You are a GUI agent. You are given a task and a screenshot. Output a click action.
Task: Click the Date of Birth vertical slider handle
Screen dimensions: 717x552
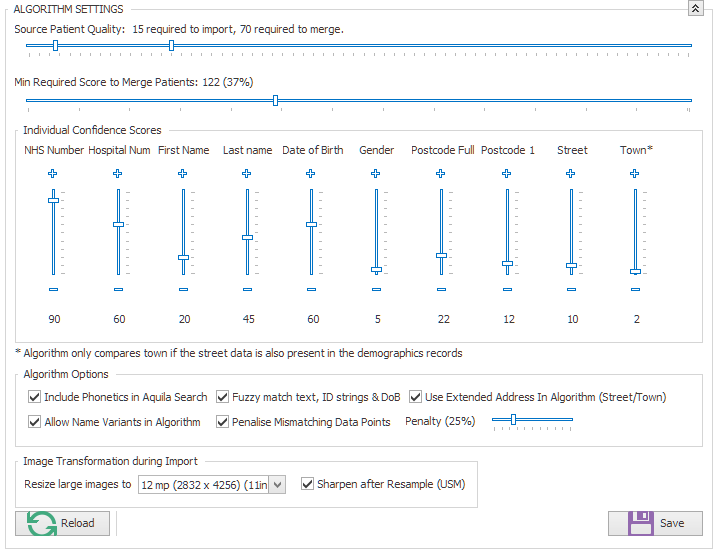(311, 225)
